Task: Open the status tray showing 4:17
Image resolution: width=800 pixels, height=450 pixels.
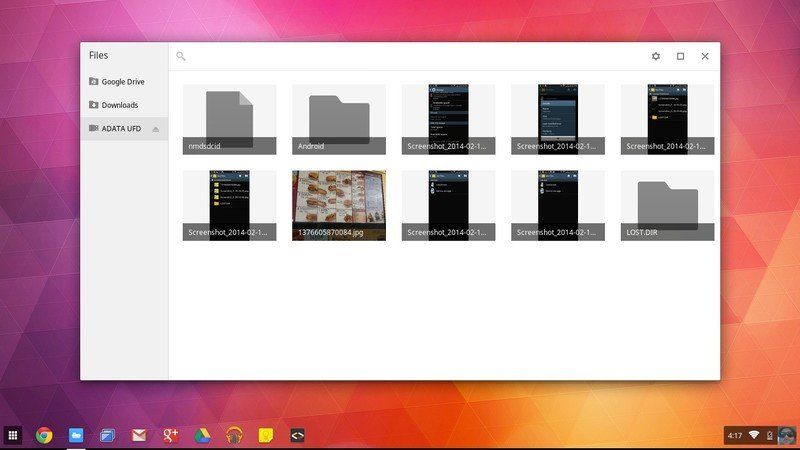Action: pyautogui.click(x=760, y=435)
